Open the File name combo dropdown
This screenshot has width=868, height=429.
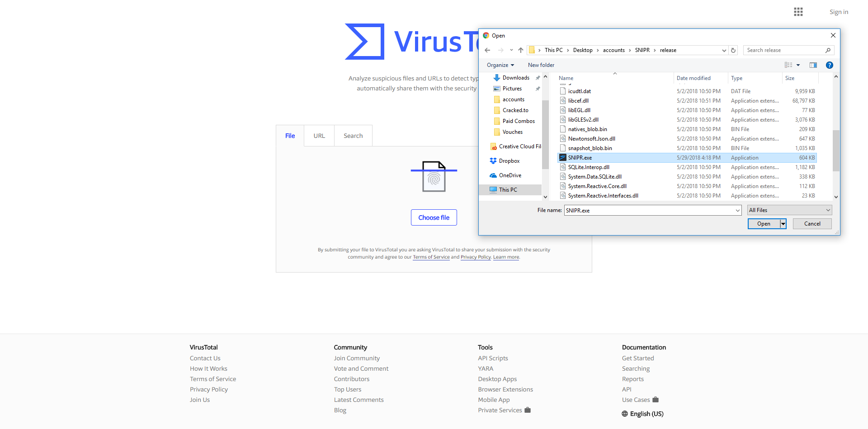tap(738, 210)
